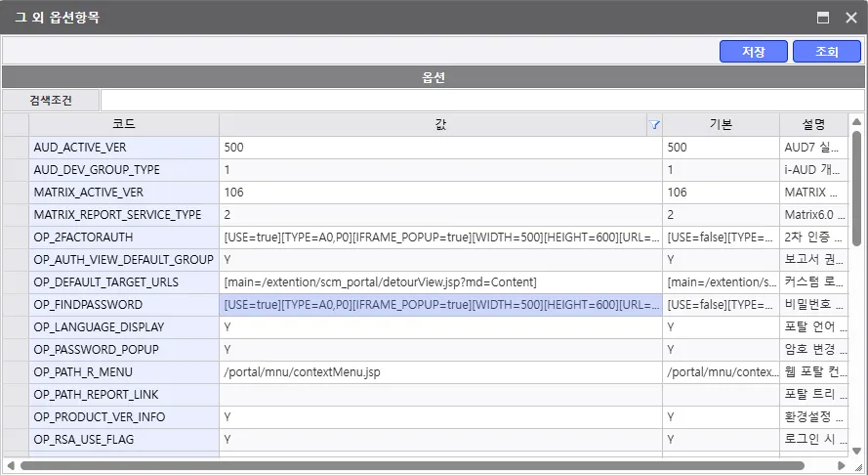This screenshot has height=475, width=868.
Task: Select the grid's top-left corner select-all cell
Action: coord(16,125)
